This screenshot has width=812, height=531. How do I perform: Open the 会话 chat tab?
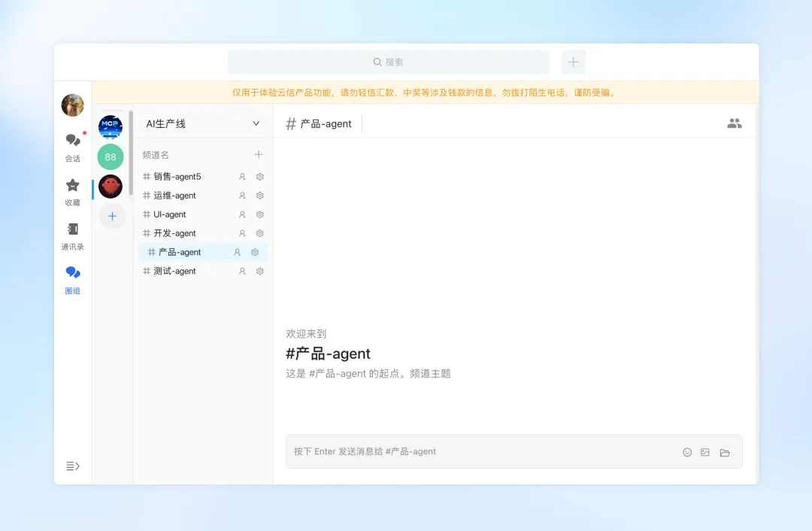point(72,147)
